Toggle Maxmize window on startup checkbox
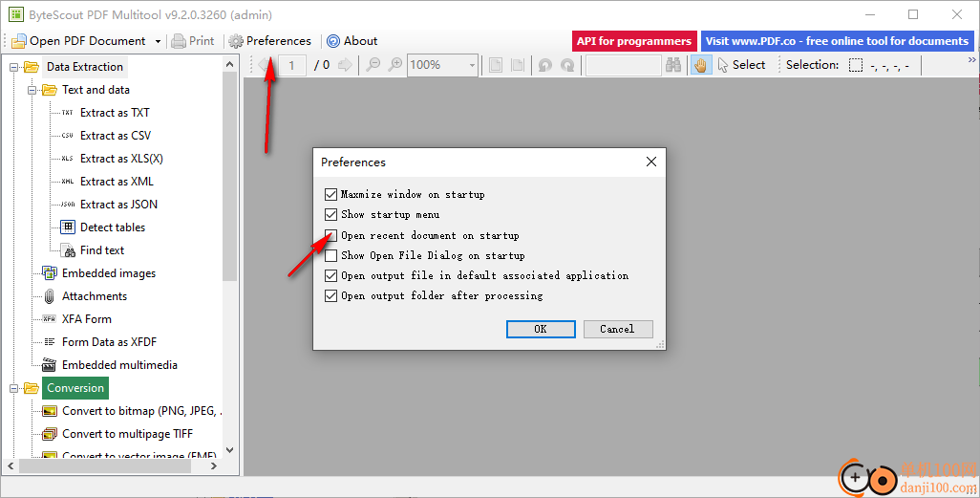Screen dimensions: 980x498 [331, 195]
